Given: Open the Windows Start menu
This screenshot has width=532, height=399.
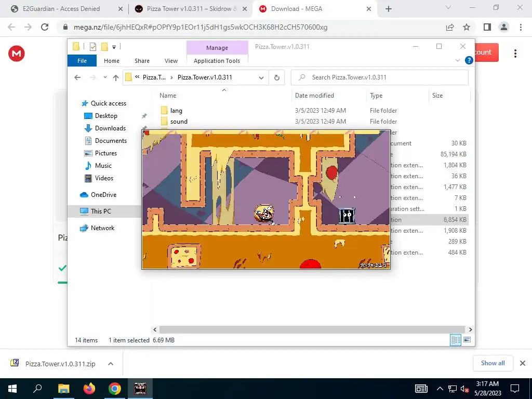Looking at the screenshot, I should click(12, 389).
